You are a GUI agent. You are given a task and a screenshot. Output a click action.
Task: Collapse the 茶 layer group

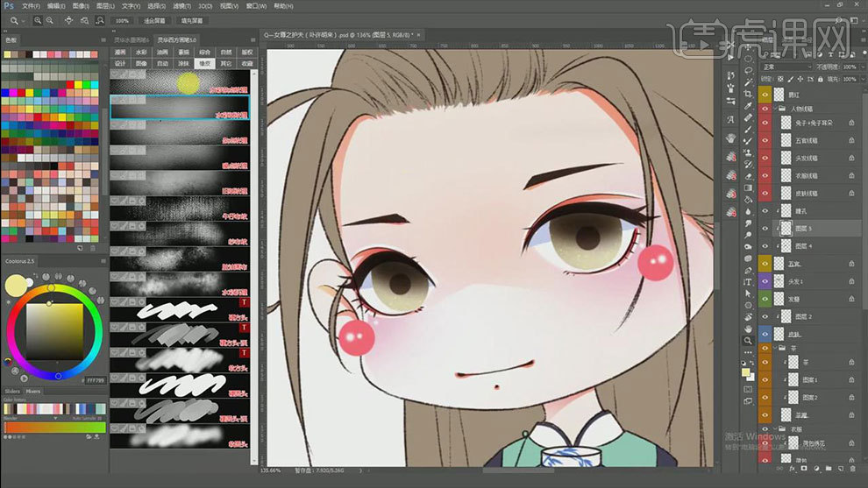coord(776,348)
